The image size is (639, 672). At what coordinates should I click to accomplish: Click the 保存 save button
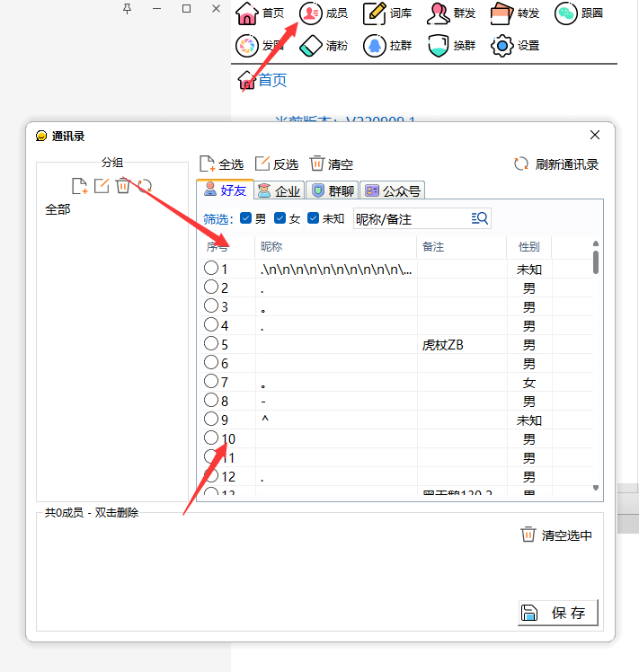[x=558, y=613]
